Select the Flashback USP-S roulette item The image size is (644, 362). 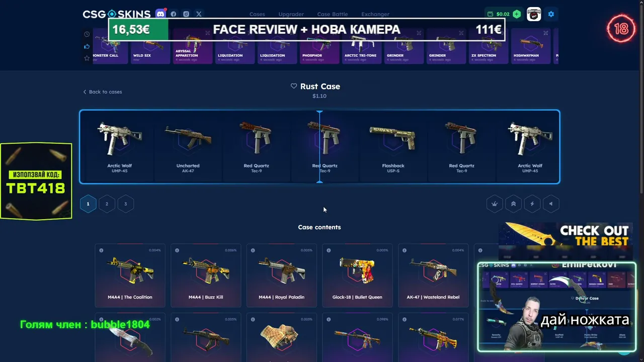[x=393, y=146]
